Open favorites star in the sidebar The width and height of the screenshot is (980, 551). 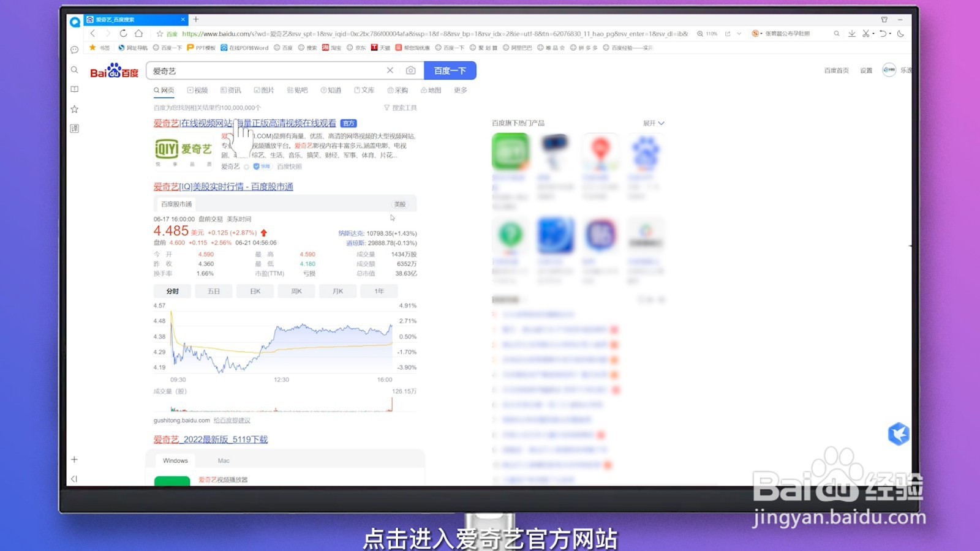click(x=75, y=109)
